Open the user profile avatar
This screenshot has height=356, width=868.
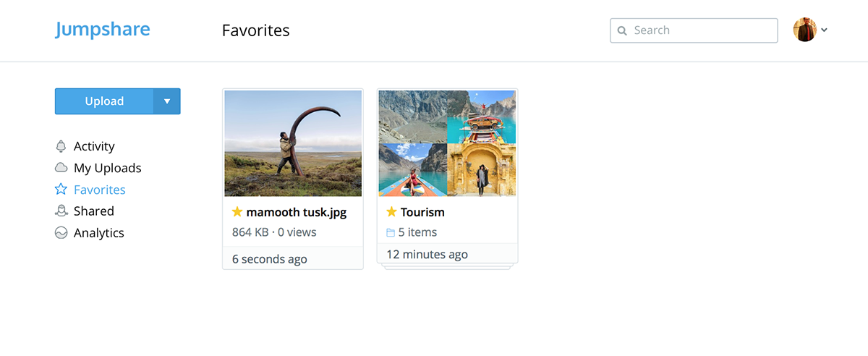point(804,30)
